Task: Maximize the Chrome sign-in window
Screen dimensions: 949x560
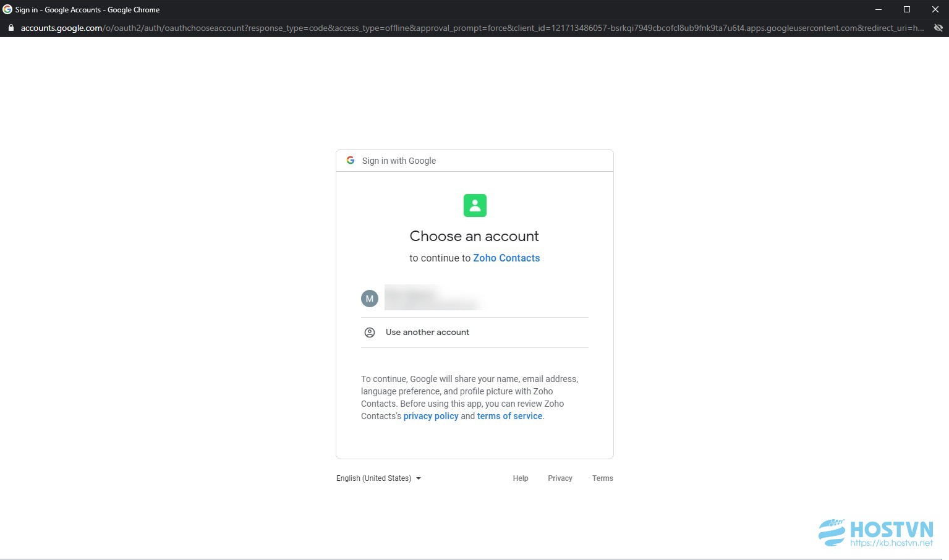Action: pyautogui.click(x=907, y=9)
